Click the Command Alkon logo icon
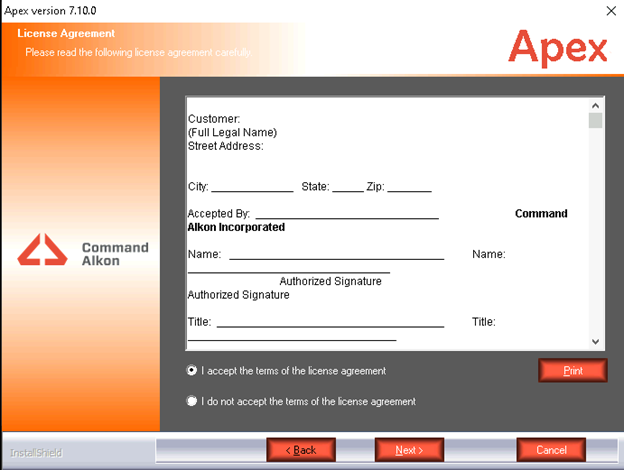 pyautogui.click(x=43, y=250)
